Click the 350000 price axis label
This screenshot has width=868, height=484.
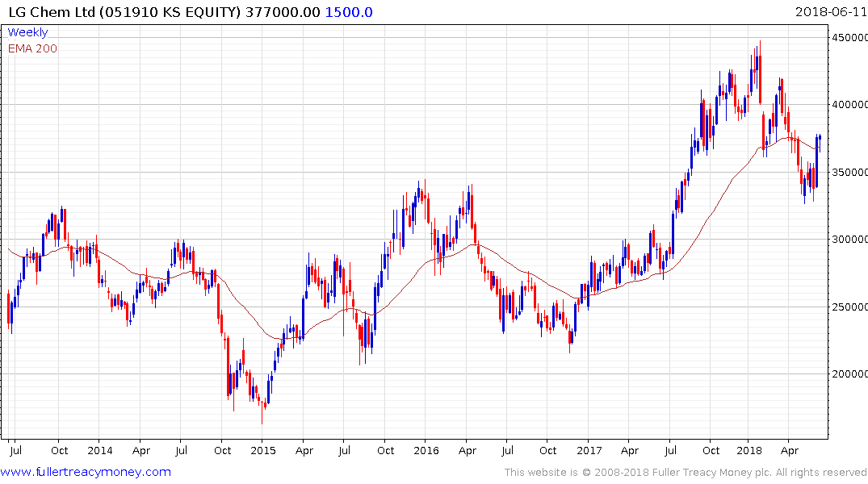point(849,172)
